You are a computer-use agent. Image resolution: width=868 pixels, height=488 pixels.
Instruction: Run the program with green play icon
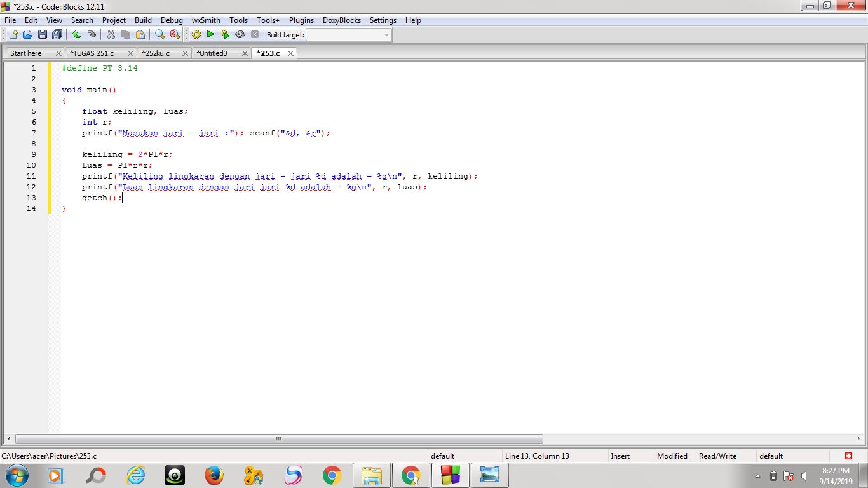(210, 34)
